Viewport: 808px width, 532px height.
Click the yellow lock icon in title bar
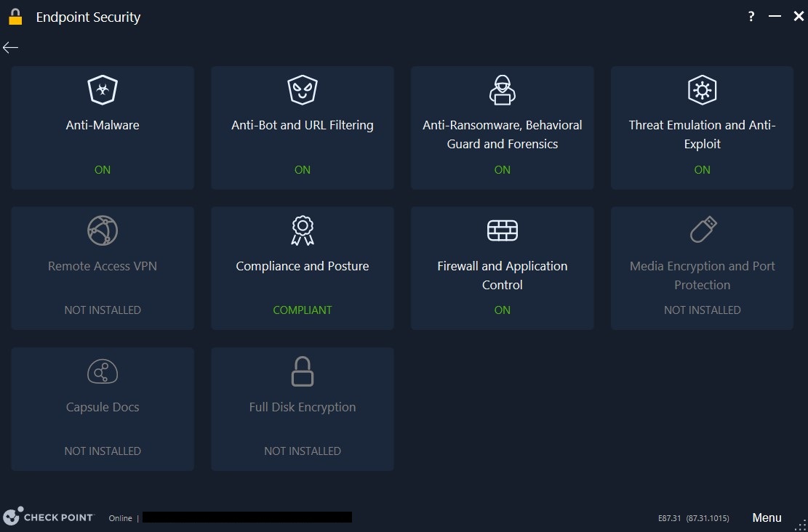tap(15, 17)
